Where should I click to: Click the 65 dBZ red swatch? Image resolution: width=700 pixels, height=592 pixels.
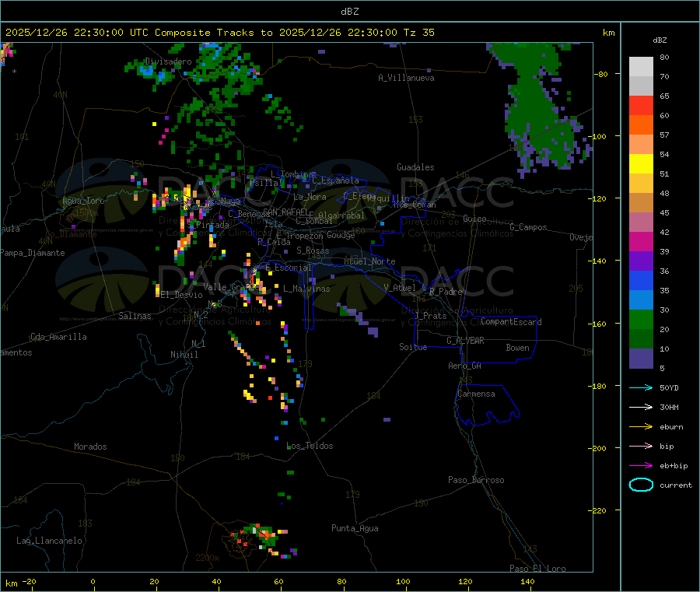(641, 105)
